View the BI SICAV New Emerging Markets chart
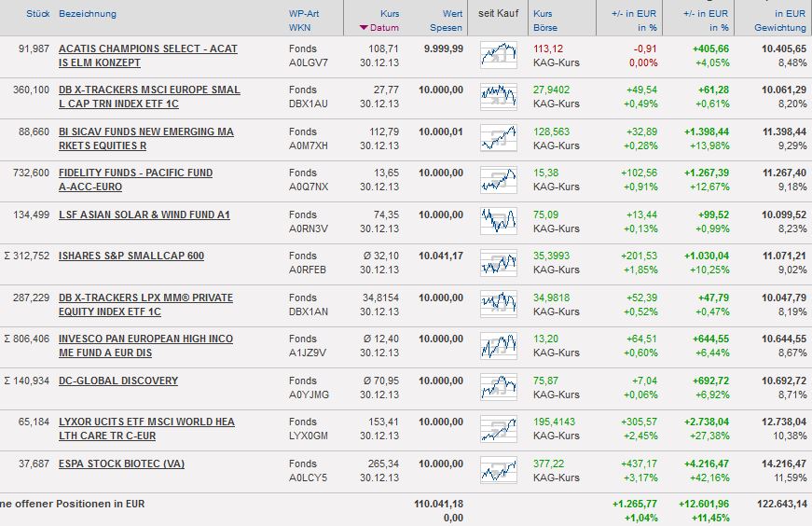 499,138
